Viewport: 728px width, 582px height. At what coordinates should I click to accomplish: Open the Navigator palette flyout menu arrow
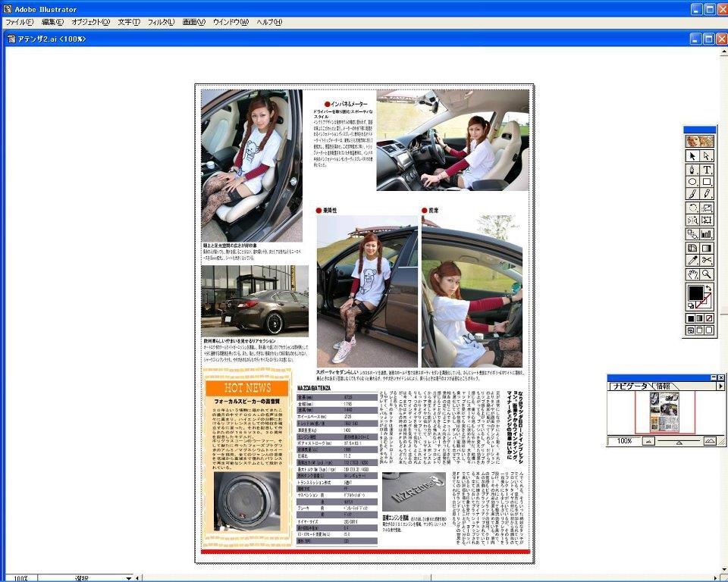click(721, 386)
